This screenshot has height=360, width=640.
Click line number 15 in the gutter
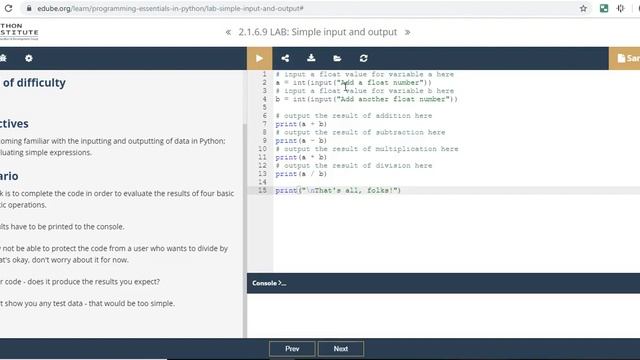click(262, 190)
